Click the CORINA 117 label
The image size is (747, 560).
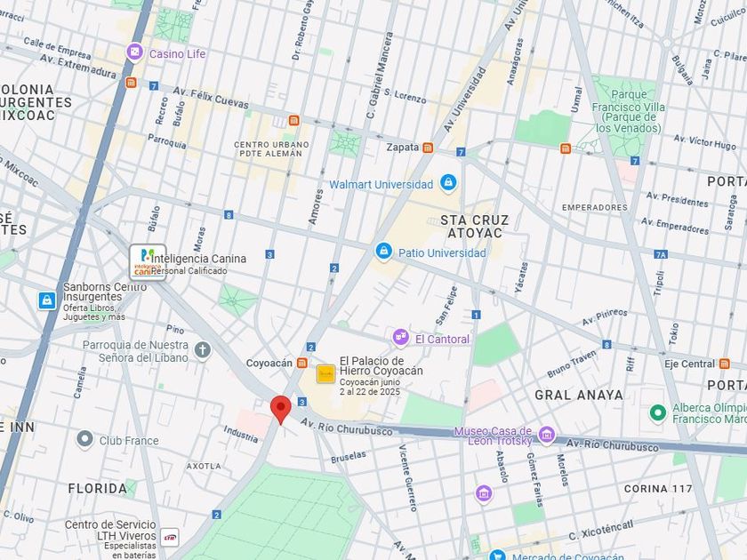[x=658, y=489]
